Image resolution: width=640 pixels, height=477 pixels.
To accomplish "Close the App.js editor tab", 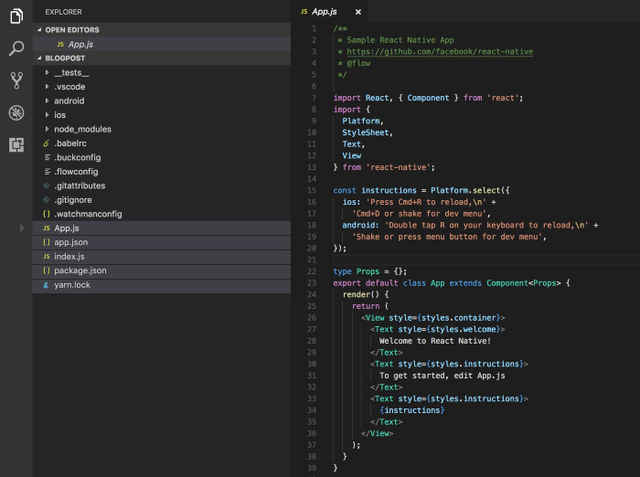I will tap(358, 12).
